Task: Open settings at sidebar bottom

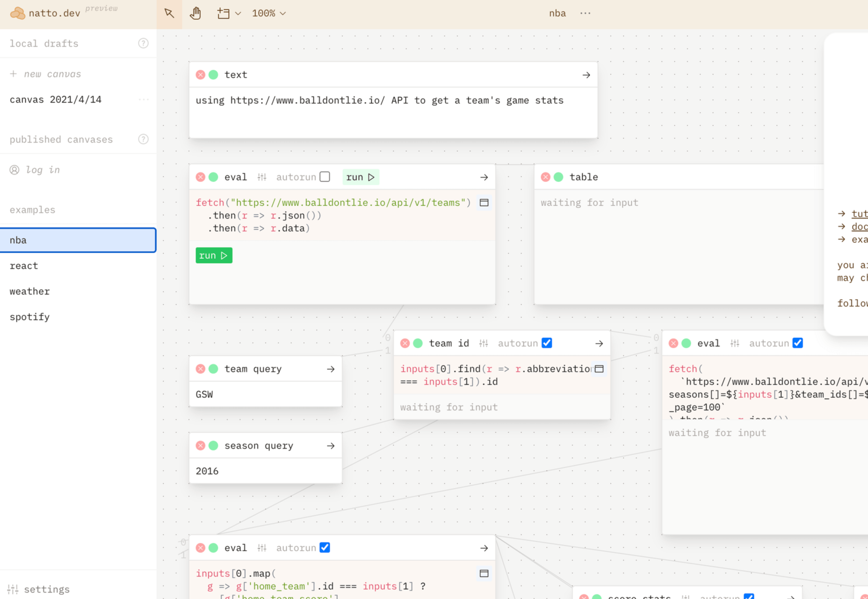Action: 39,589
